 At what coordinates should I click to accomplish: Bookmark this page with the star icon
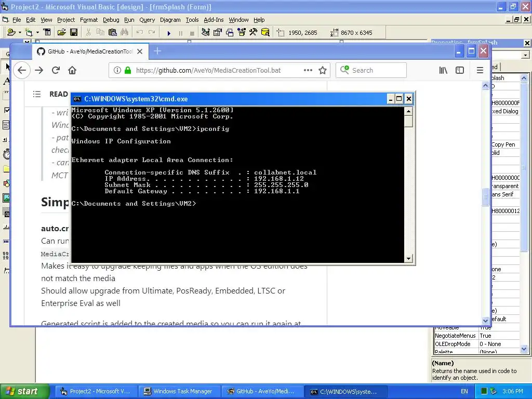323,70
